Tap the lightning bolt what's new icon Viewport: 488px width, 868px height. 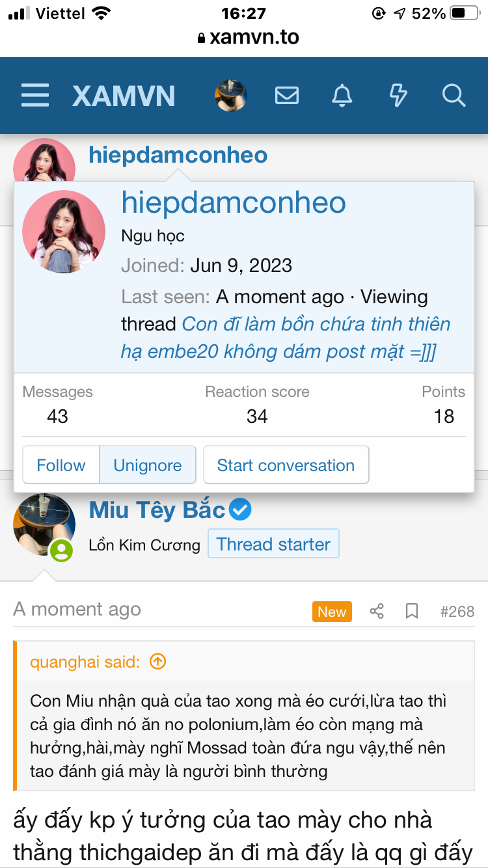[x=398, y=96]
